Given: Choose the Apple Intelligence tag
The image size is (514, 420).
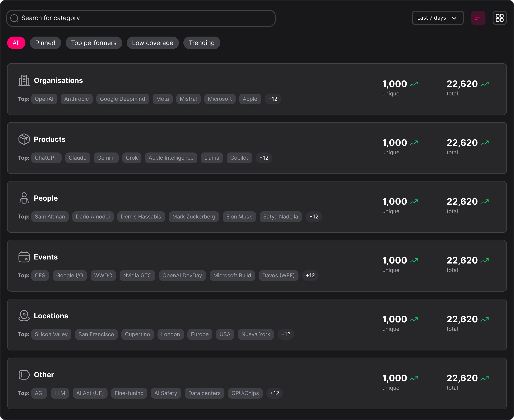Looking at the screenshot, I should (x=171, y=158).
